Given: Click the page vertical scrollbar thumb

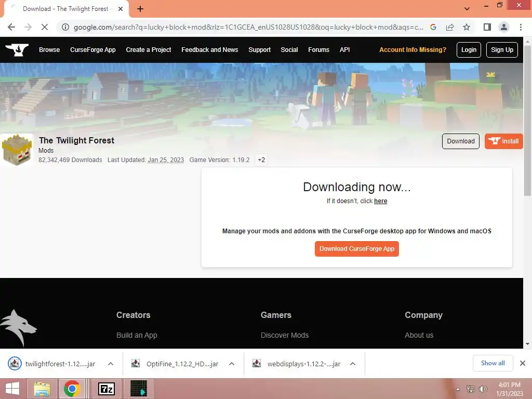Looking at the screenshot, I should tap(527, 121).
